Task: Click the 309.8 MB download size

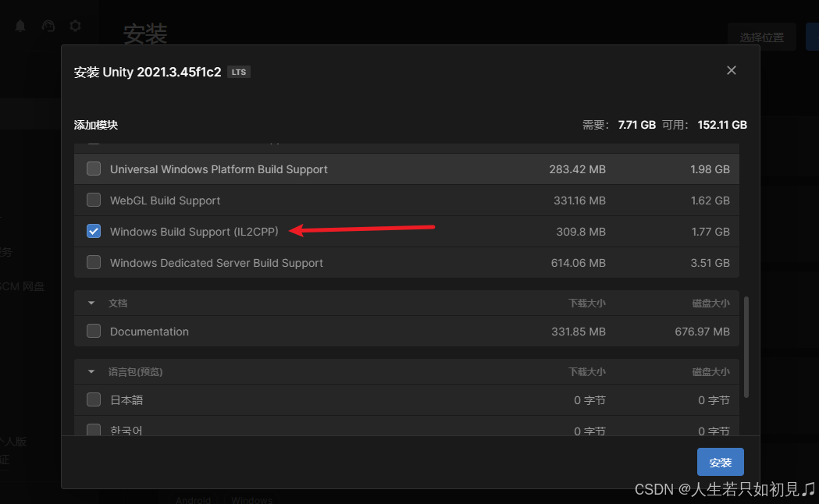Action: point(581,232)
